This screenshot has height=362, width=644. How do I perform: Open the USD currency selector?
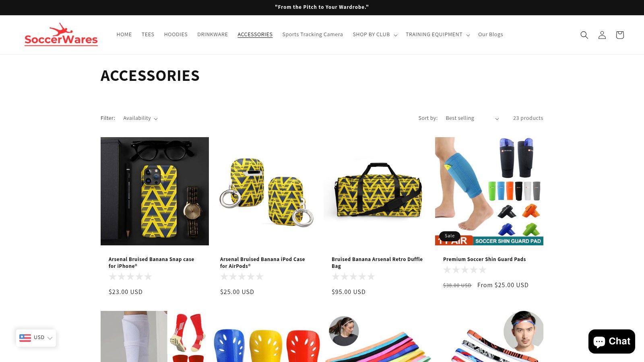coord(36,338)
